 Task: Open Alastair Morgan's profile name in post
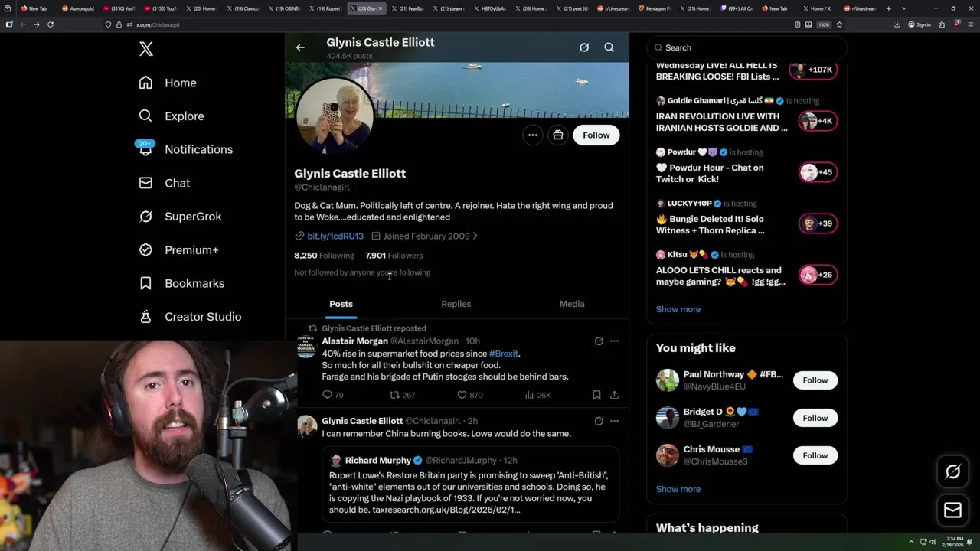354,341
